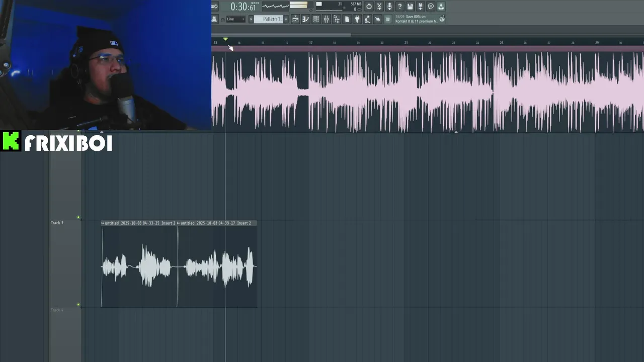Click the save new version icon
Viewport: 644px width, 362px height.
point(421,7)
